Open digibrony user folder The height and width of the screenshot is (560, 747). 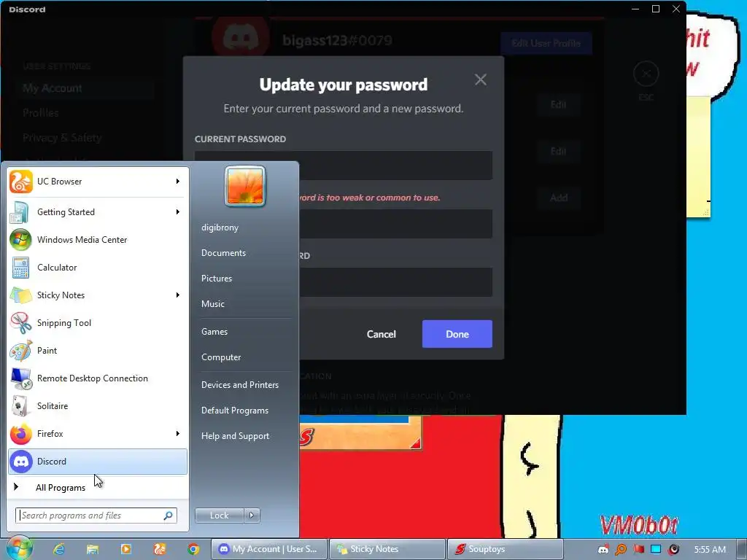(220, 227)
